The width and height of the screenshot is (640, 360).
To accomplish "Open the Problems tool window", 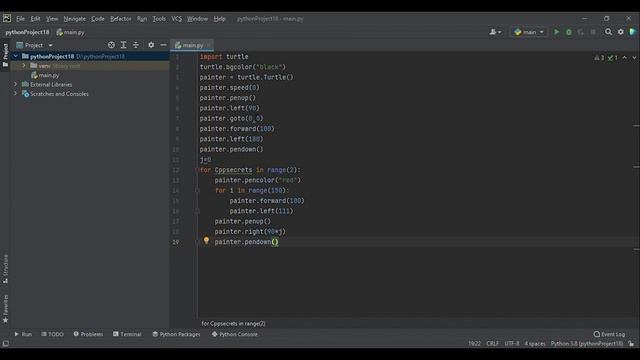I will pyautogui.click(x=88, y=334).
